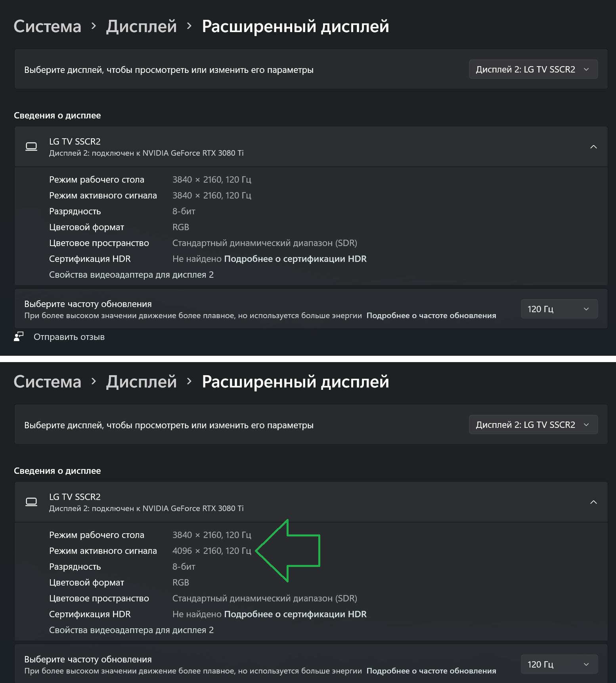Click the monitor icon in the upper LG TV SSCR2 card

(x=31, y=147)
